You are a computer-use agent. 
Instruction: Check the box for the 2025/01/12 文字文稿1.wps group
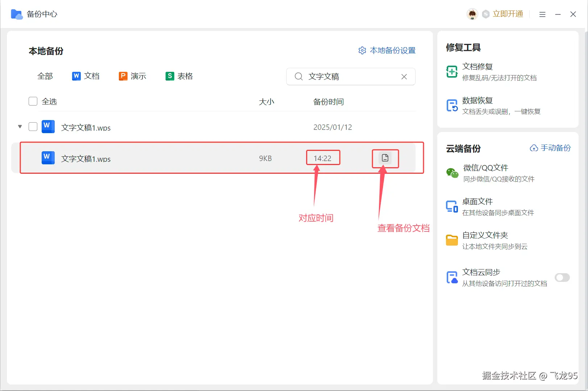(33, 127)
